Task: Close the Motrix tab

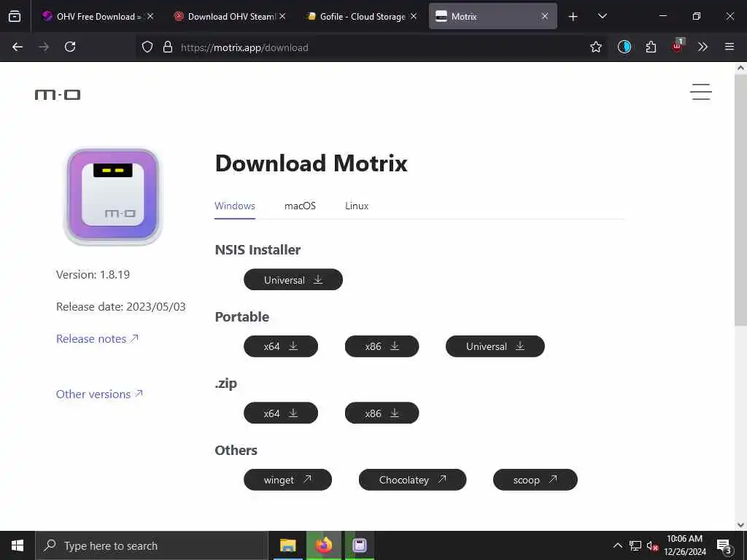Action: (x=544, y=16)
